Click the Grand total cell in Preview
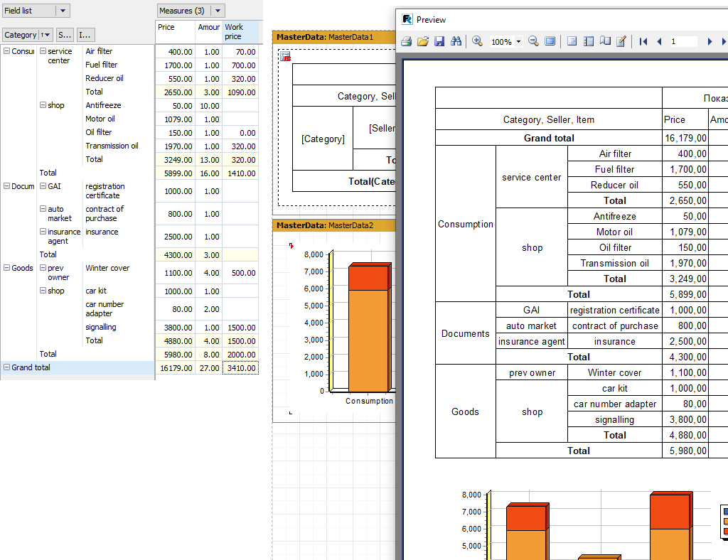 click(549, 138)
